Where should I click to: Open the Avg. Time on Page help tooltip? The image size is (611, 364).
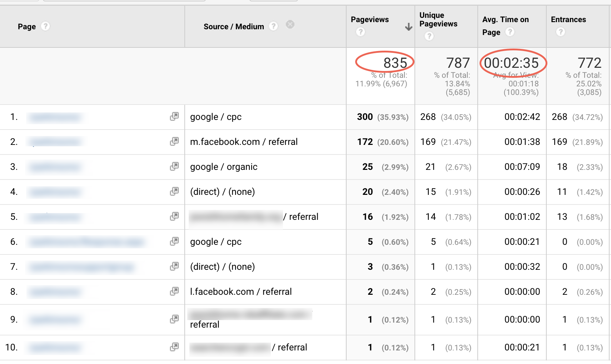[x=510, y=32]
